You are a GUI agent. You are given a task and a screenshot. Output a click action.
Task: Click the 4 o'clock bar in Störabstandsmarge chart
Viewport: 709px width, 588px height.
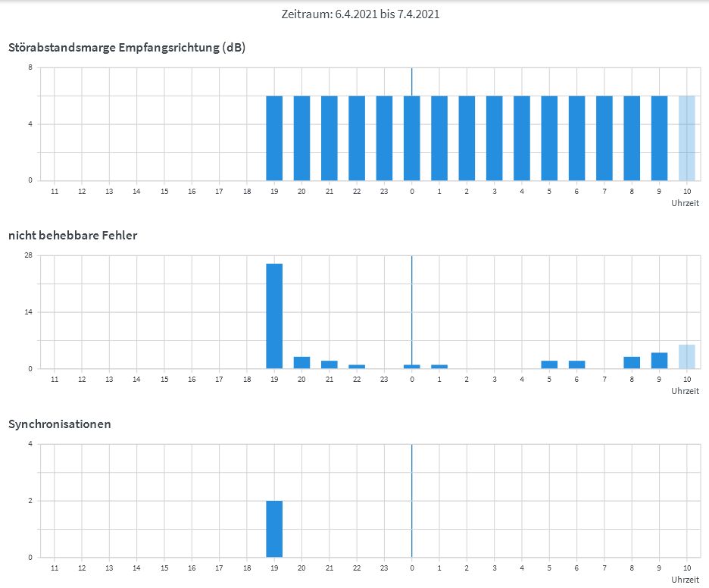[x=522, y=138]
